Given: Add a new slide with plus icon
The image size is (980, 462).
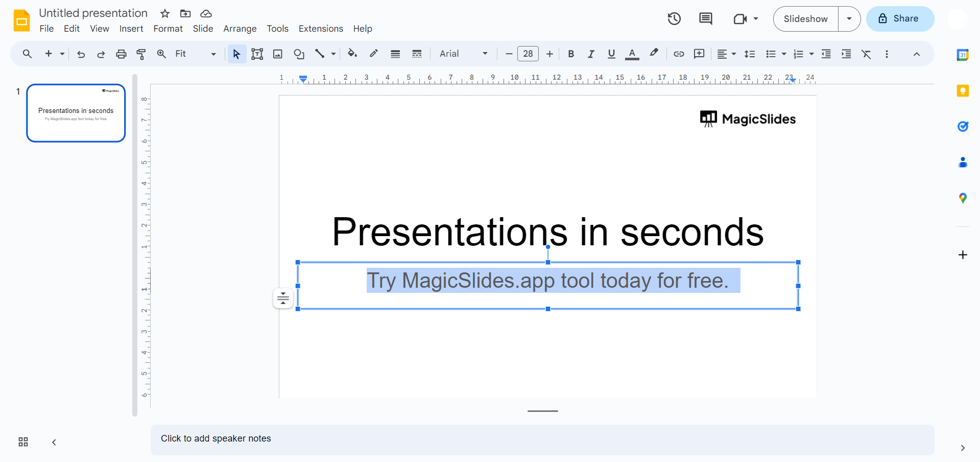Looking at the screenshot, I should pos(49,54).
